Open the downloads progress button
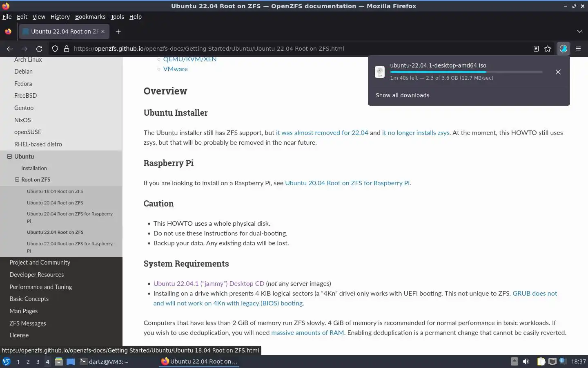 (563, 49)
